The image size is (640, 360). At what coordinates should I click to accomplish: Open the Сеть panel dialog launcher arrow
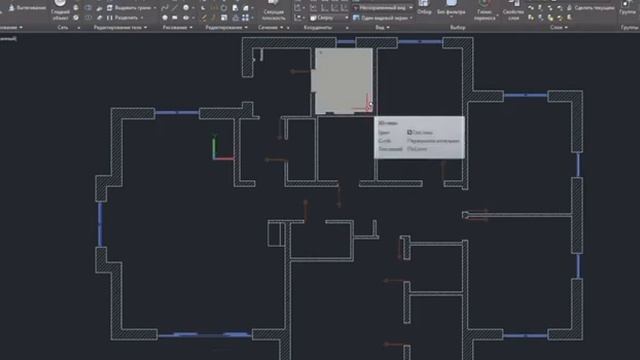tap(79, 27)
